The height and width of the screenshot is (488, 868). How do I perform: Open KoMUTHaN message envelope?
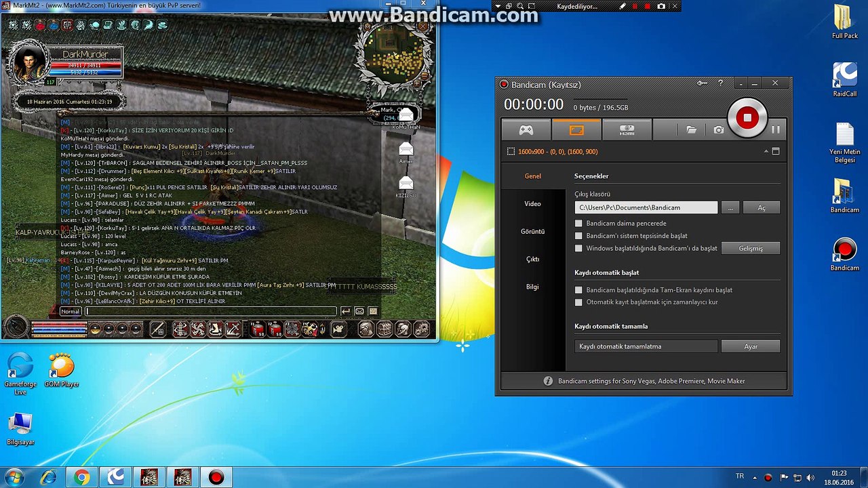pyautogui.click(x=406, y=115)
